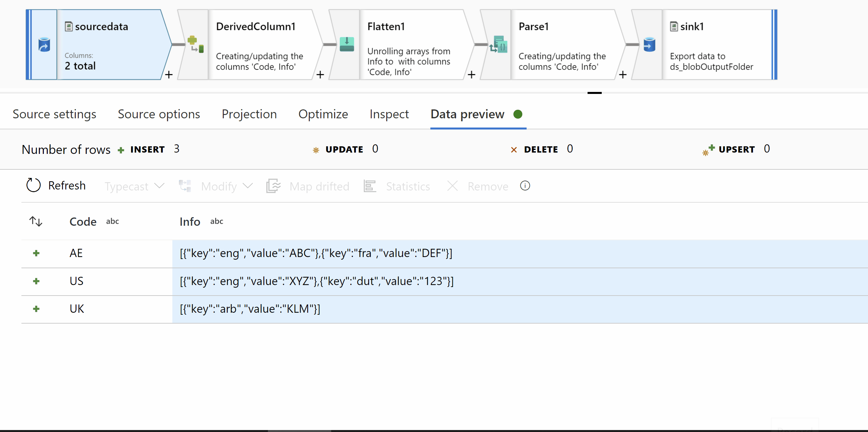
Task: Open the Source options tab
Action: coord(159,114)
